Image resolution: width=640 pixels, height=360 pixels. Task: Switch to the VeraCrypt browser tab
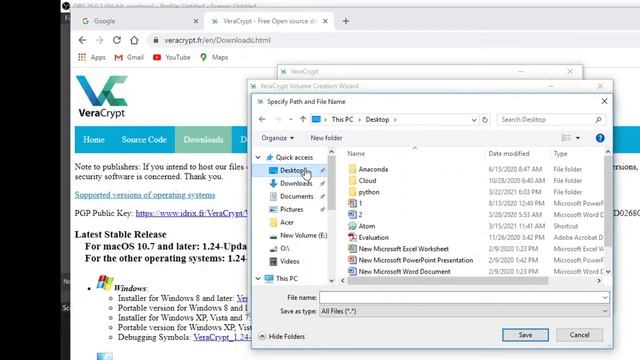pyautogui.click(x=269, y=21)
